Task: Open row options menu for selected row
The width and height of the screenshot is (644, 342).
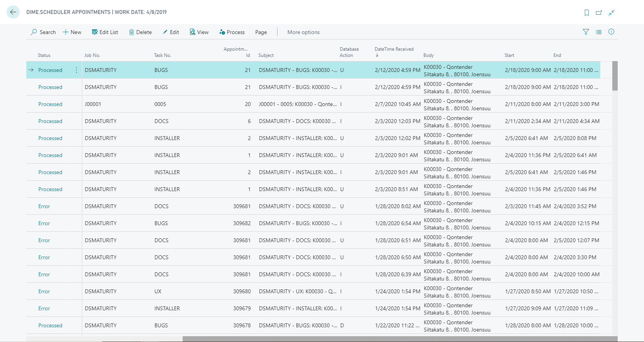Action: tap(76, 70)
